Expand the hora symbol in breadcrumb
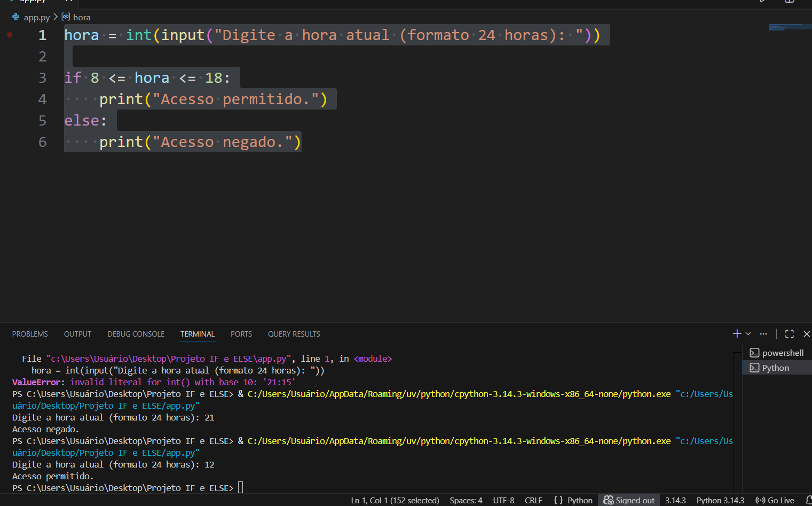Screen dimensions: 812x506 coord(81,17)
